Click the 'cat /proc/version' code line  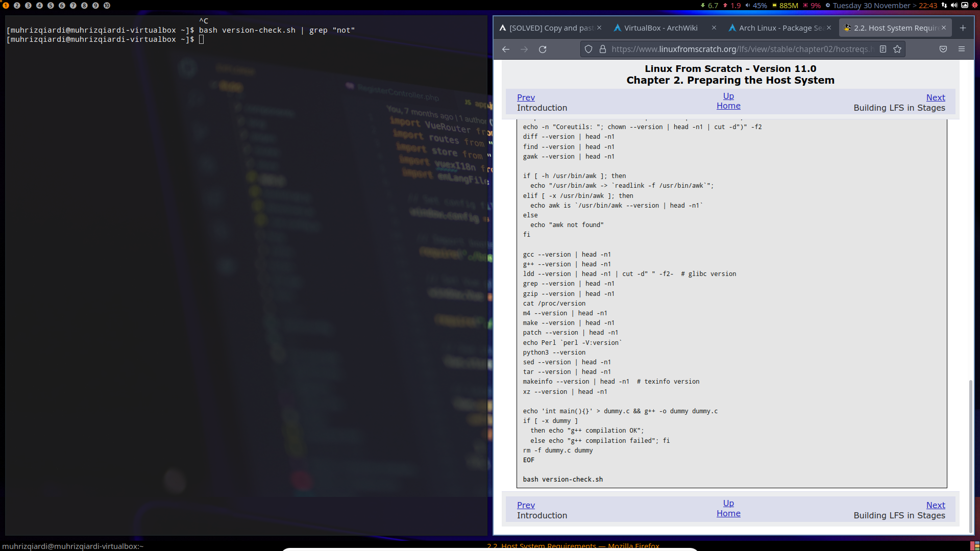point(554,303)
